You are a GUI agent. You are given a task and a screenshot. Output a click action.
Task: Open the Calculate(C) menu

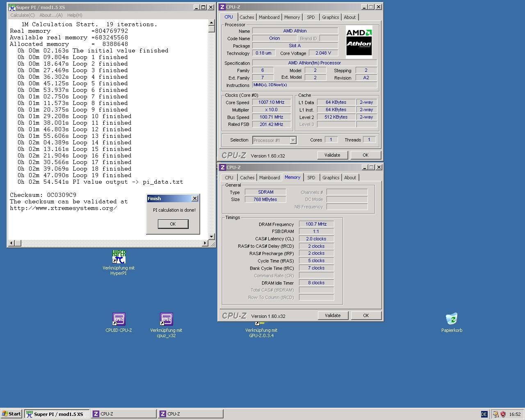[x=23, y=15]
